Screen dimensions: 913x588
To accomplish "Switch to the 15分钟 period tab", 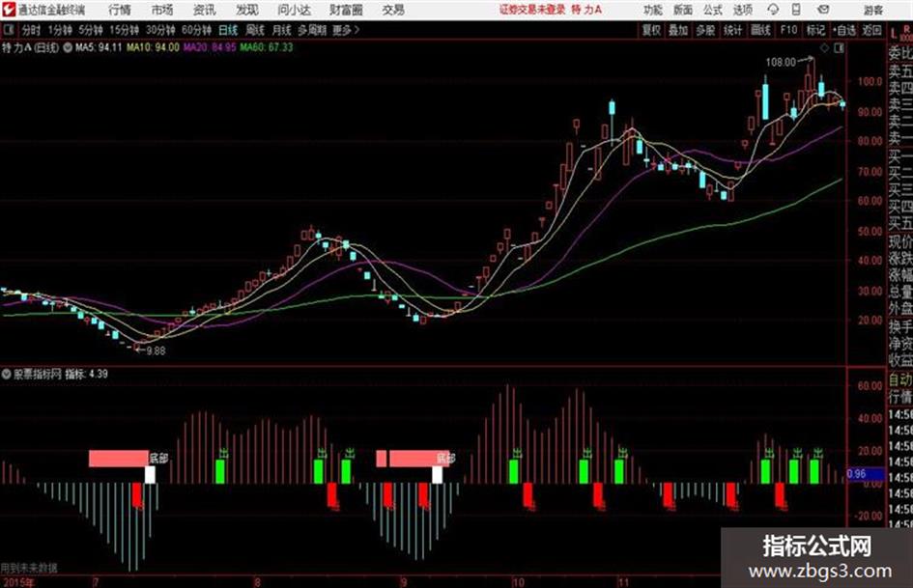I will click(x=124, y=30).
